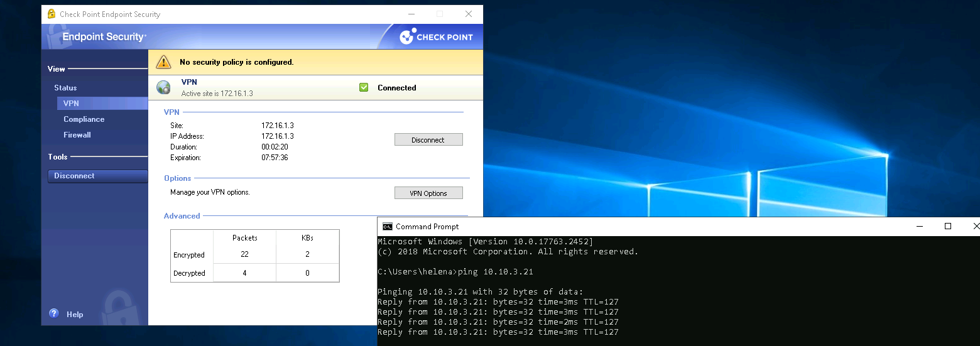The image size is (980, 346).
Task: Maximize the Command Prompt window
Action: tap(948, 227)
